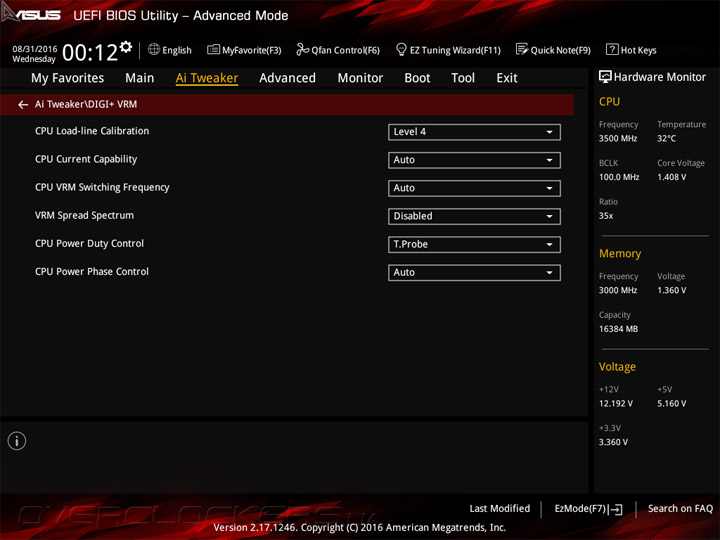This screenshot has height=540, width=720.
Task: Click the 16384 MB capacity value
Action: [619, 329]
